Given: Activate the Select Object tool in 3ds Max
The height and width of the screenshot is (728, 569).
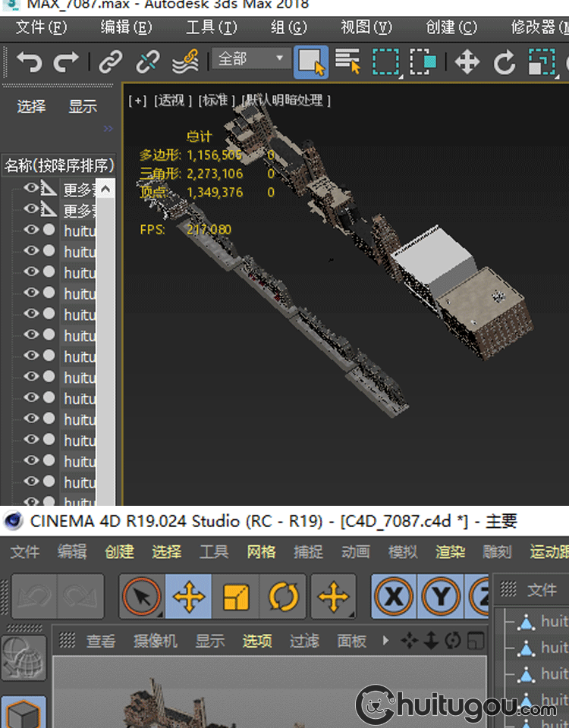Looking at the screenshot, I should point(311,61).
